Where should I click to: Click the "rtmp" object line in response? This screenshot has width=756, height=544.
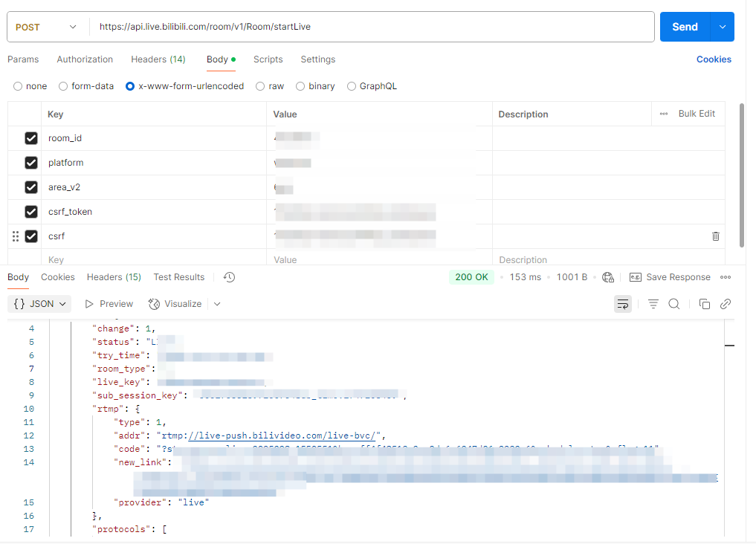click(x=116, y=409)
